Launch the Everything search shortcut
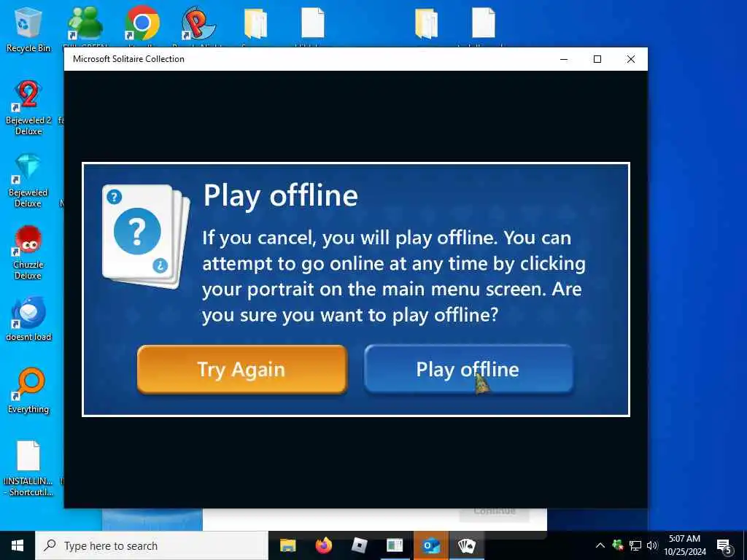Screen dimensions: 747x560 pos(28,391)
